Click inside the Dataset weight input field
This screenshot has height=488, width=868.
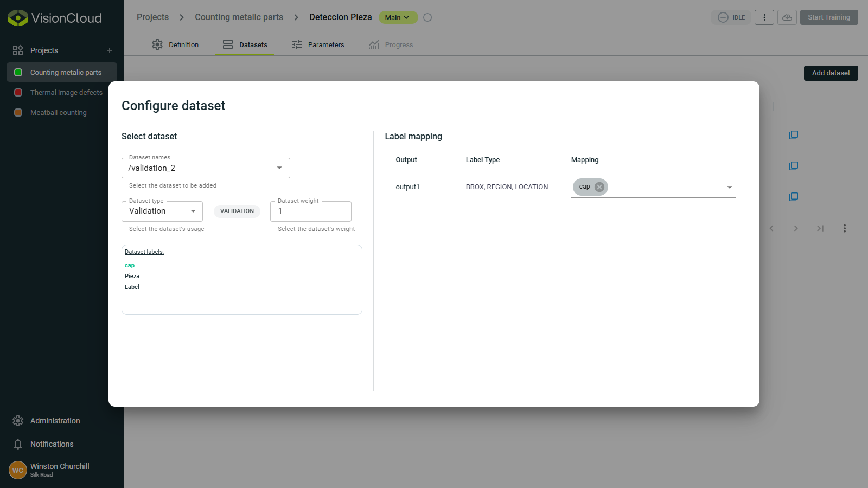[x=310, y=211]
